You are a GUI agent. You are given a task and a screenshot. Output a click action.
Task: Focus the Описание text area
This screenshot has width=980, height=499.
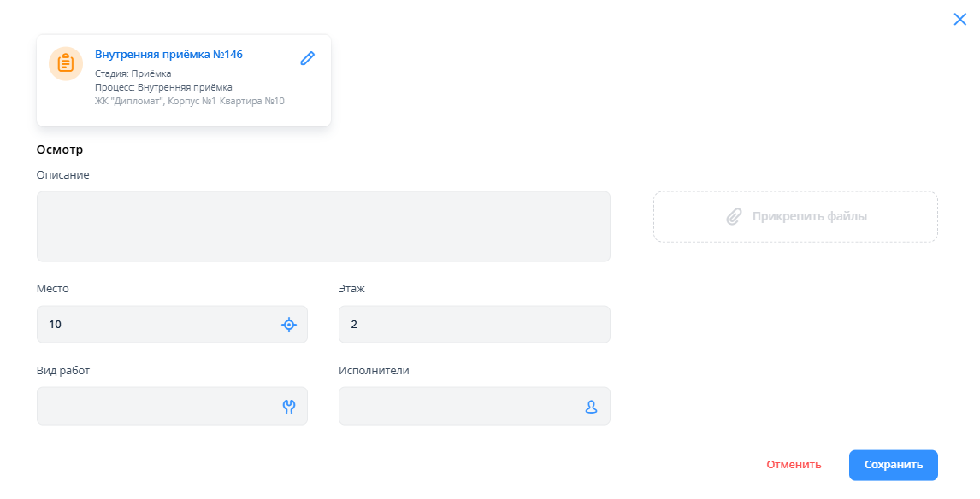(x=323, y=226)
